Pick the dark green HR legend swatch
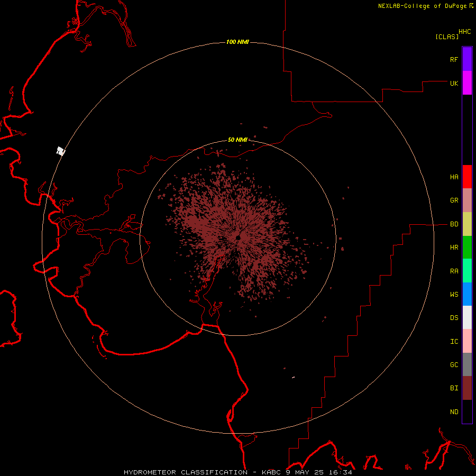The width and height of the screenshot is (476, 476). (x=467, y=248)
